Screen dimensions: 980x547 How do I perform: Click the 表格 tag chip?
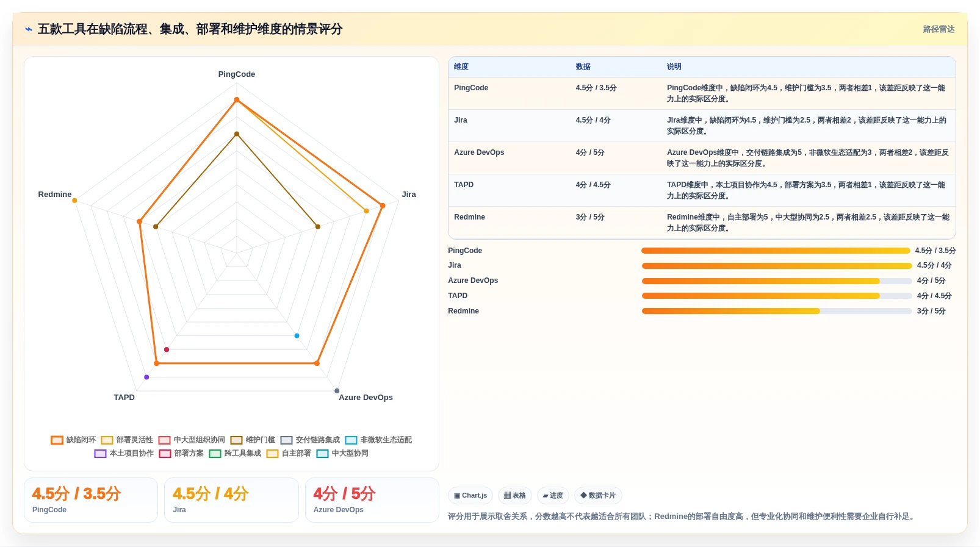coord(515,496)
